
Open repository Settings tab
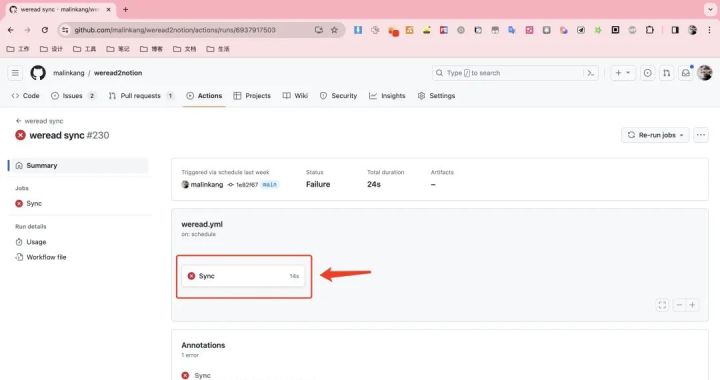click(436, 95)
